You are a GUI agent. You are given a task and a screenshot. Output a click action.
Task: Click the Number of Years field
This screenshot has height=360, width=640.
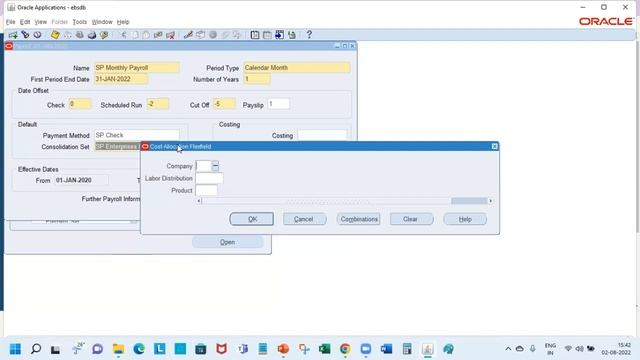[257, 79]
